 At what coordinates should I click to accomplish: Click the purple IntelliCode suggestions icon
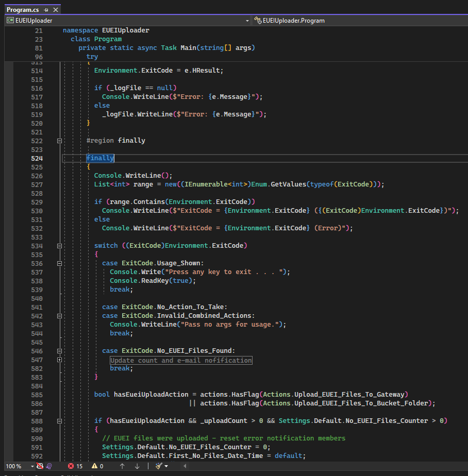49,466
